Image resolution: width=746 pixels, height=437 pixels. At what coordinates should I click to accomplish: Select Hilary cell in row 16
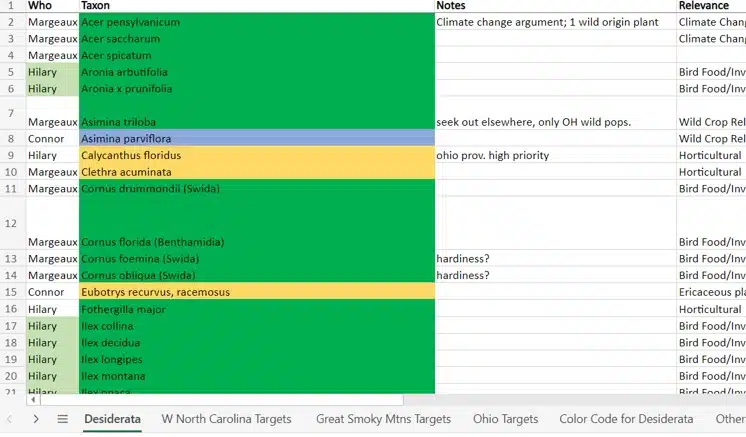52,309
